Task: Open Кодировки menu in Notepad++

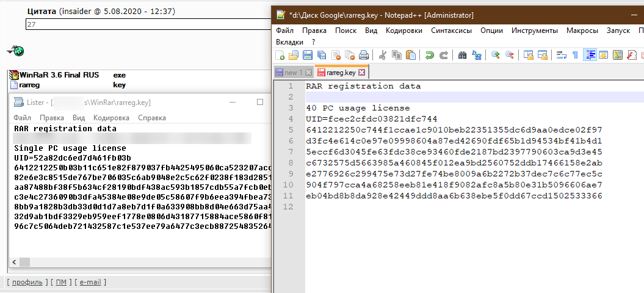Action: point(404,31)
